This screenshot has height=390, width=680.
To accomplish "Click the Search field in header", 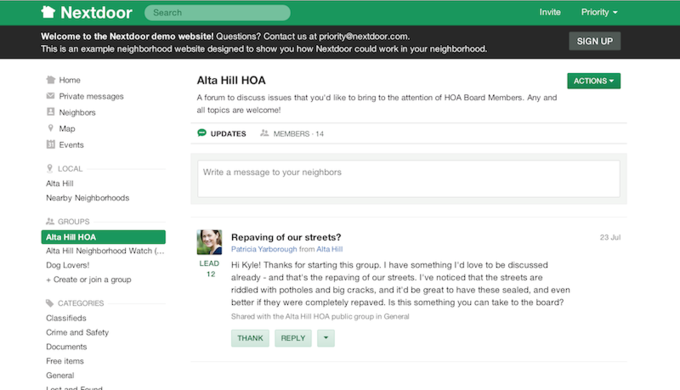I will pyautogui.click(x=217, y=13).
